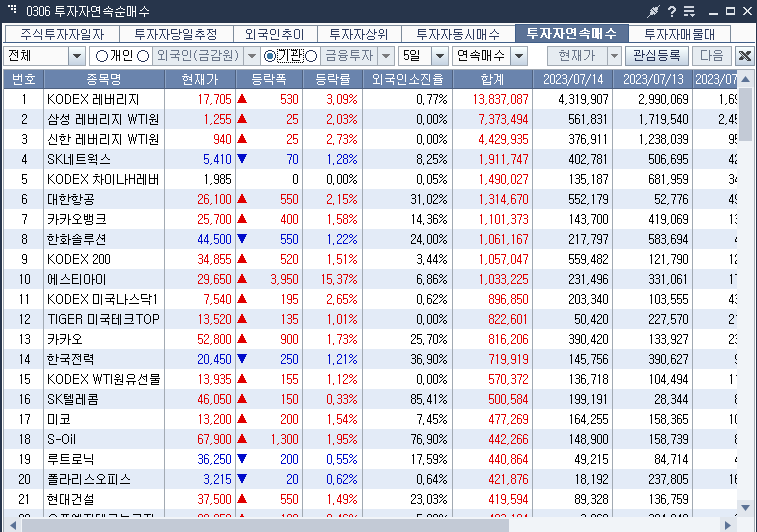
Task: Click the pin icon in title bar
Action: (654, 11)
